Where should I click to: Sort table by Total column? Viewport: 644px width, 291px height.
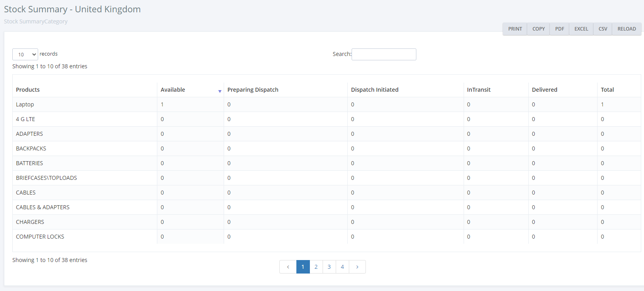coord(607,90)
